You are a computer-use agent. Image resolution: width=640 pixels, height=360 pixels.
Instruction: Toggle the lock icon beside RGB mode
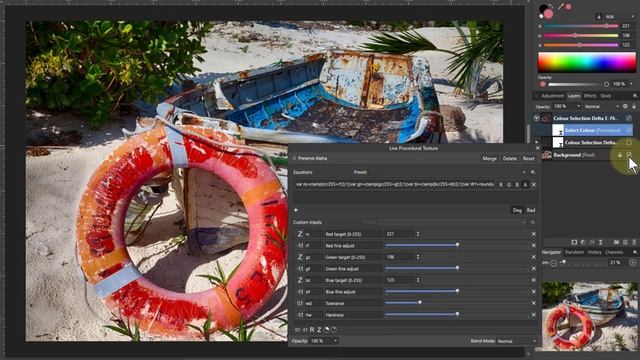coord(598,17)
